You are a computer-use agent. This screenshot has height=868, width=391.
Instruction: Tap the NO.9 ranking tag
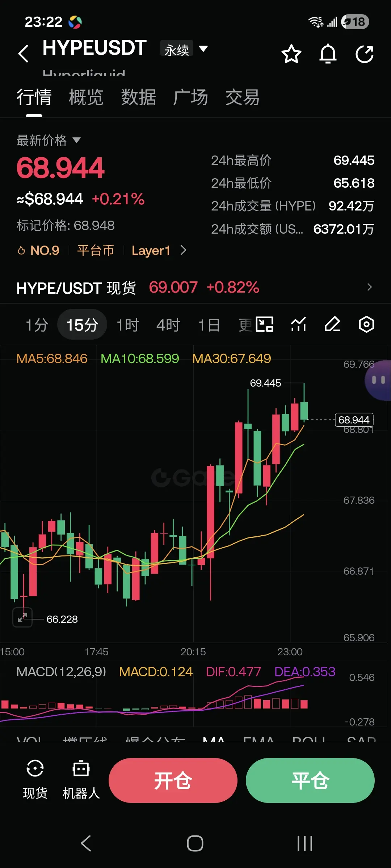coord(39,250)
